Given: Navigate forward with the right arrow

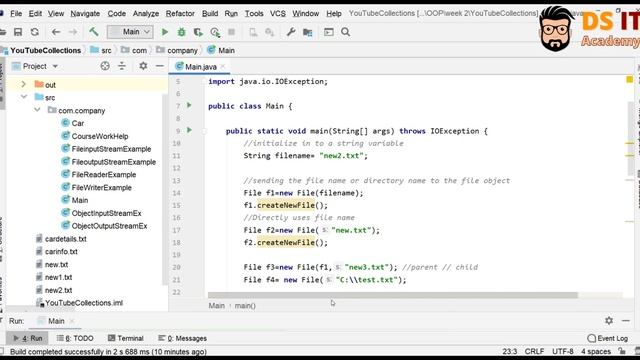Looking at the screenshot, I should tap(73, 32).
